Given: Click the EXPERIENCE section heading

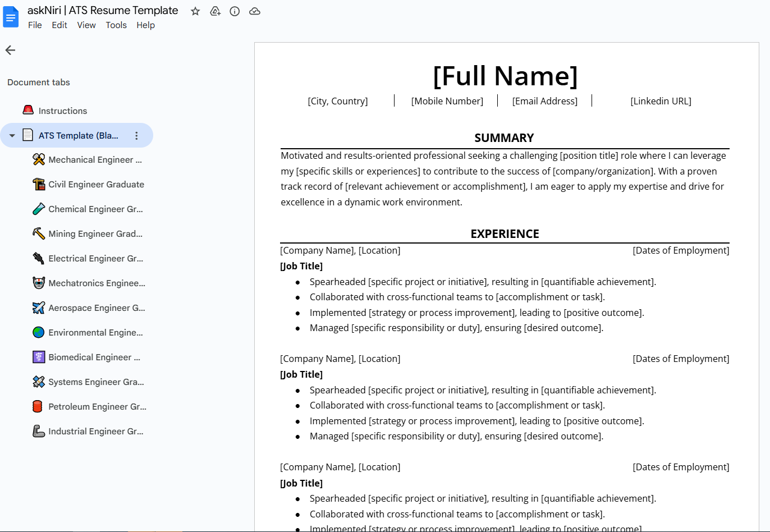Looking at the screenshot, I should tap(505, 234).
